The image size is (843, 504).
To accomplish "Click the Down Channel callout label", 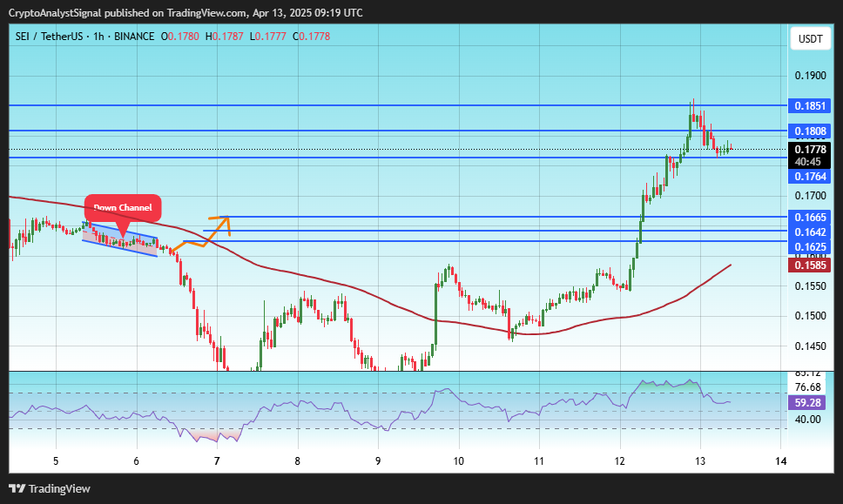I will 123,207.
